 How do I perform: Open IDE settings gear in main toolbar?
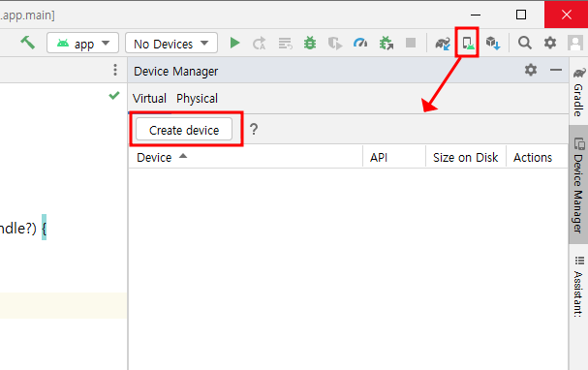point(550,43)
